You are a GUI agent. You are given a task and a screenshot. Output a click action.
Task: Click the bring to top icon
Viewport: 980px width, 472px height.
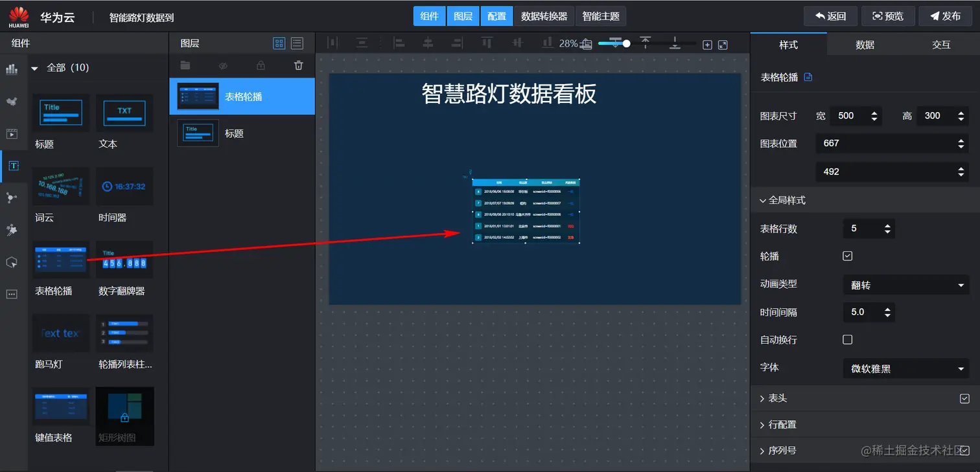click(646, 43)
